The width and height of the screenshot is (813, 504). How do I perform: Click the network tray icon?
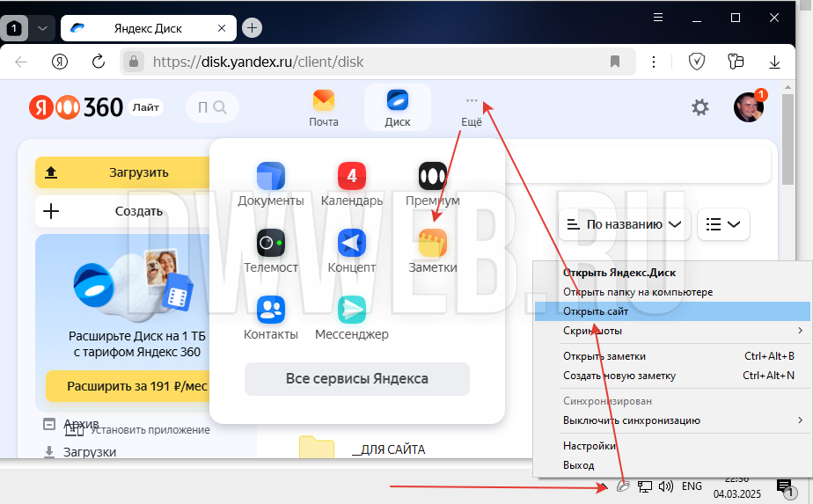pyautogui.click(x=644, y=486)
